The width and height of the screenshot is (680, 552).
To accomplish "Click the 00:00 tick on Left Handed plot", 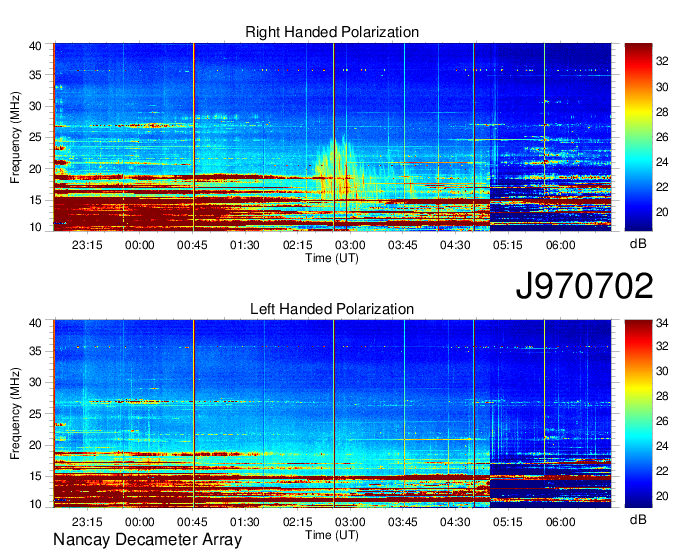I will click(140, 522).
